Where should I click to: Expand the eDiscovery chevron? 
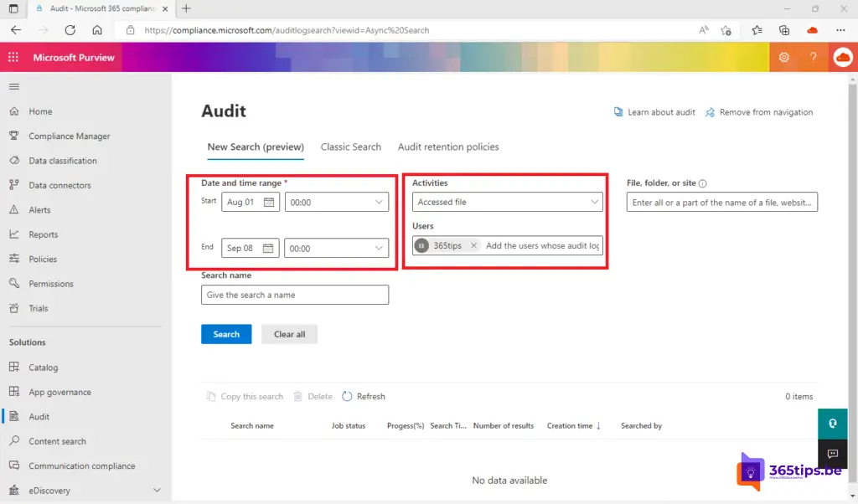157,491
